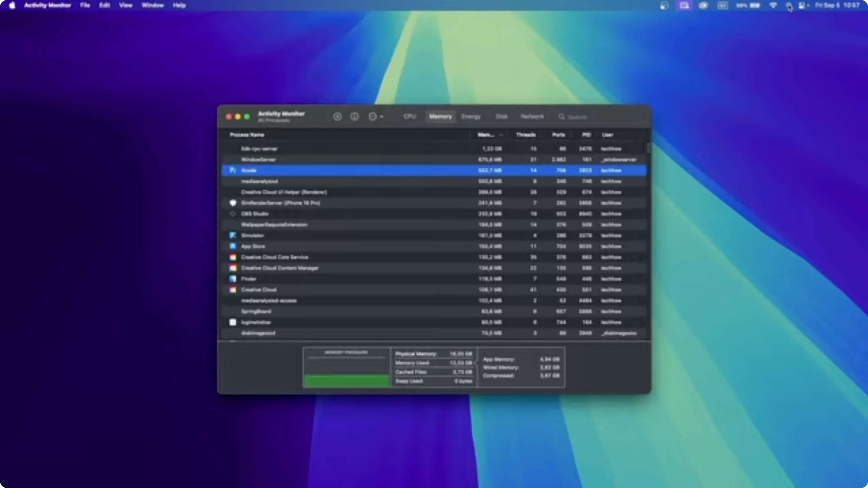The image size is (868, 488).
Task: Open Control Center from the menu bar
Action: tap(803, 5)
